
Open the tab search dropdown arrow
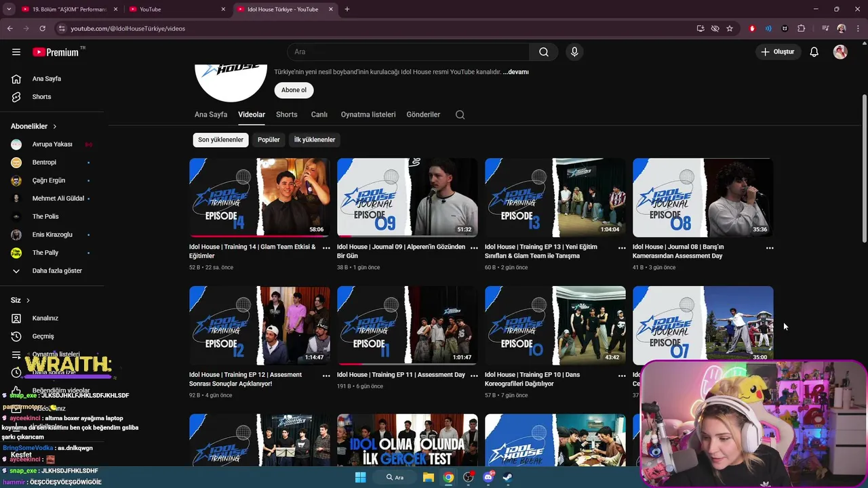[9, 9]
